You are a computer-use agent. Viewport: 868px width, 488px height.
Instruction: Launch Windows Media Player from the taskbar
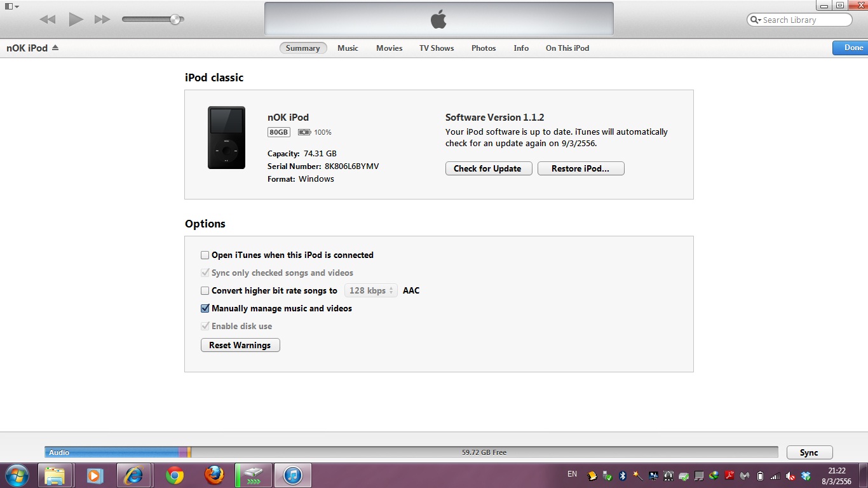coord(95,475)
